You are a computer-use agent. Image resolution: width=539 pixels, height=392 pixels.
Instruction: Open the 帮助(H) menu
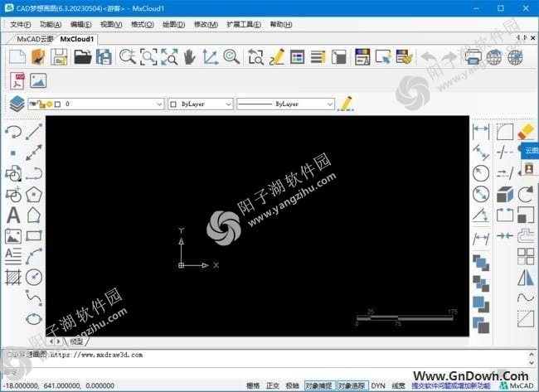281,24
